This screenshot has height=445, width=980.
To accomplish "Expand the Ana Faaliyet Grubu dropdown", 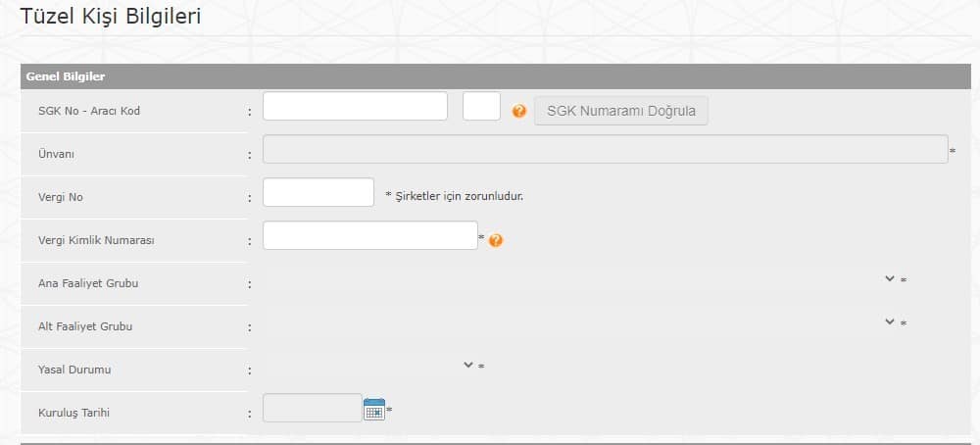I will 890,279.
